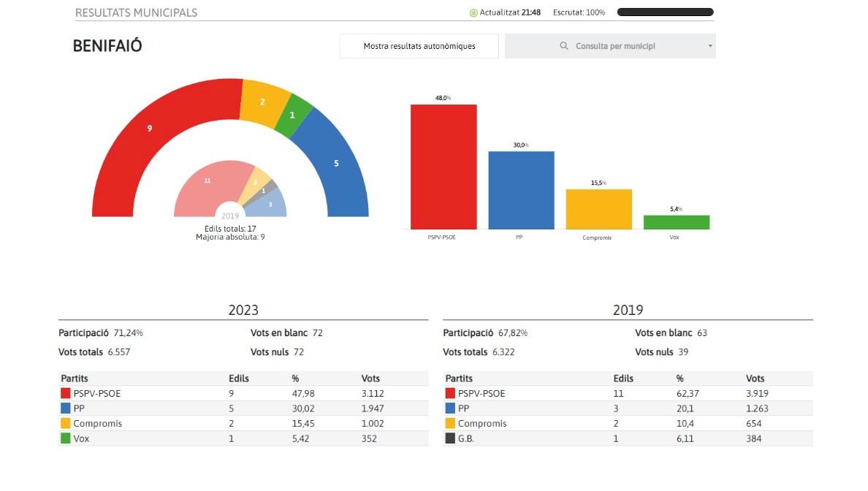
Task: Click Mostra resultats autonòmiques button
Action: click(419, 46)
